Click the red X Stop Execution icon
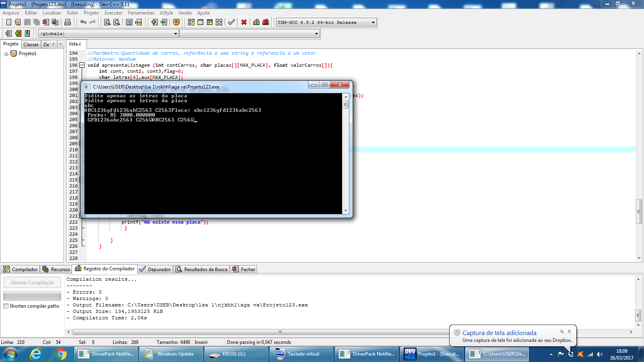644x362 pixels. tap(244, 22)
